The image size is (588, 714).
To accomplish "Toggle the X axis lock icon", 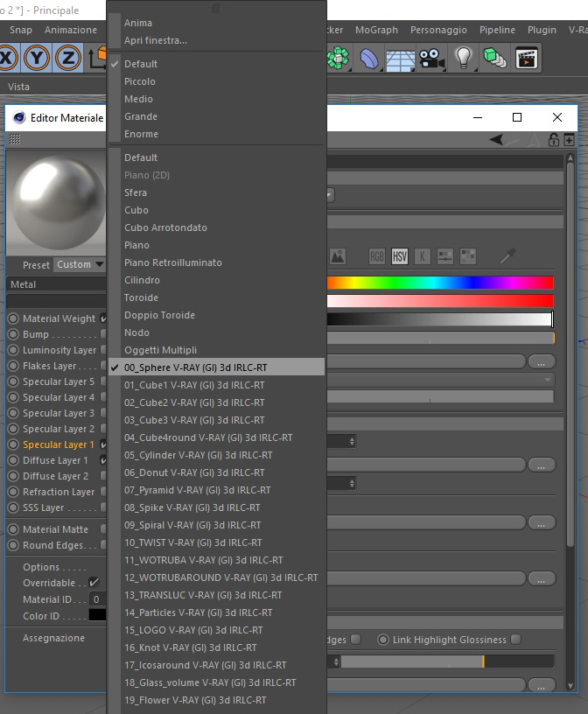I will pyautogui.click(x=8, y=58).
